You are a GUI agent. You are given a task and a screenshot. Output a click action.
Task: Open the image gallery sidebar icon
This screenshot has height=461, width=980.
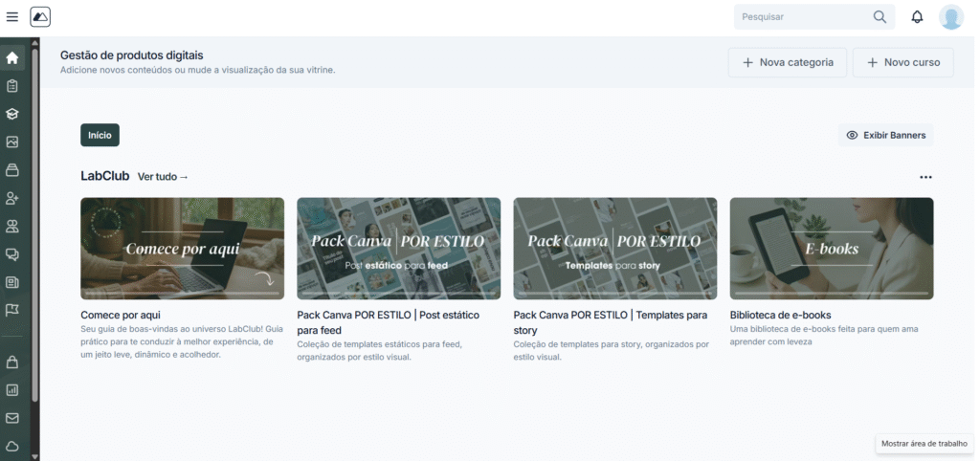(12, 142)
